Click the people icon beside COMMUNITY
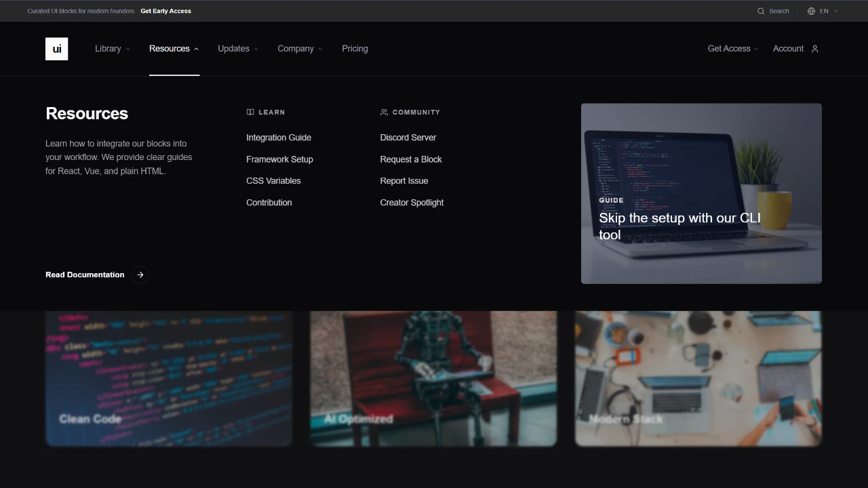The width and height of the screenshot is (868, 488). point(384,112)
